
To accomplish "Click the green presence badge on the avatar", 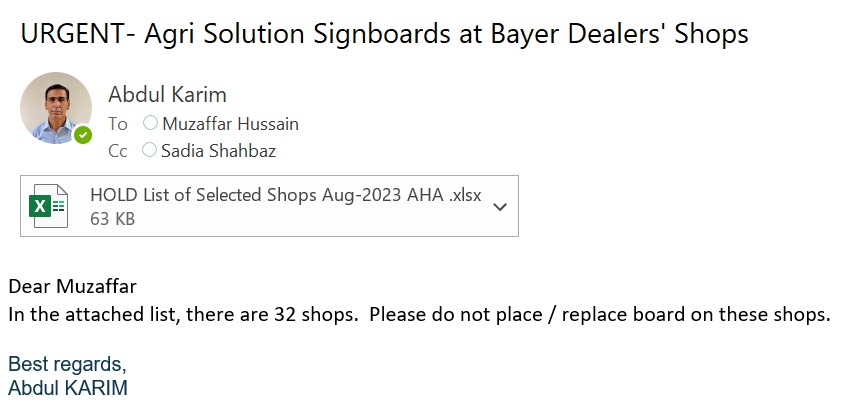I will pyautogui.click(x=83, y=134).
